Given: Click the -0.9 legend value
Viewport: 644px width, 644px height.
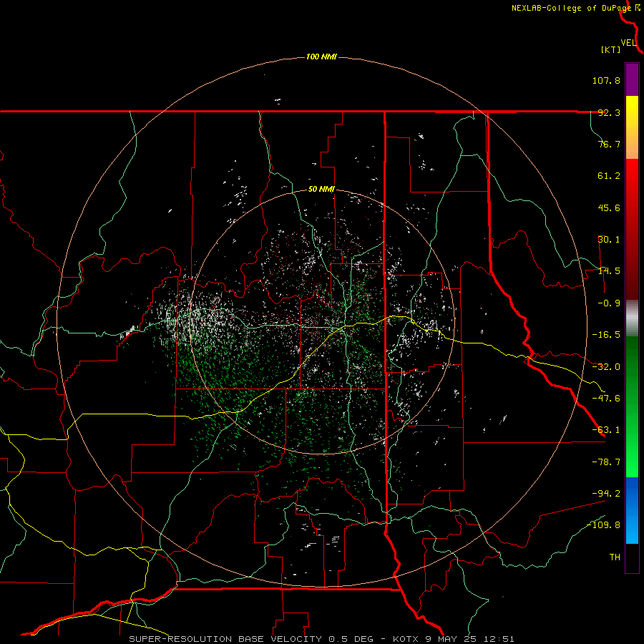Looking at the screenshot, I should [x=609, y=303].
